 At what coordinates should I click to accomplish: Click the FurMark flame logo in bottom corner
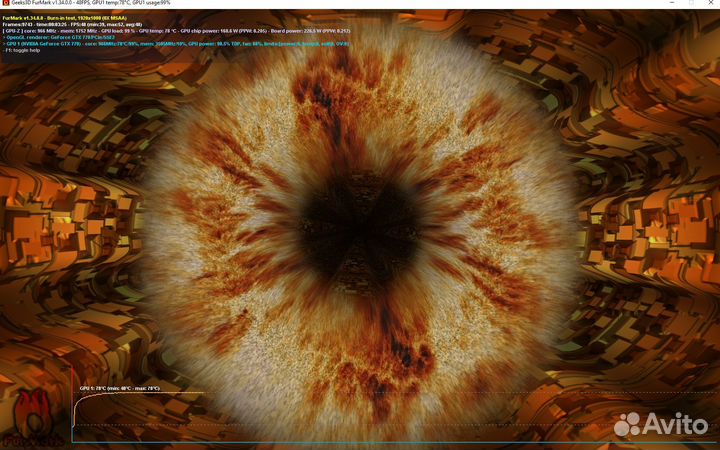coord(34,418)
